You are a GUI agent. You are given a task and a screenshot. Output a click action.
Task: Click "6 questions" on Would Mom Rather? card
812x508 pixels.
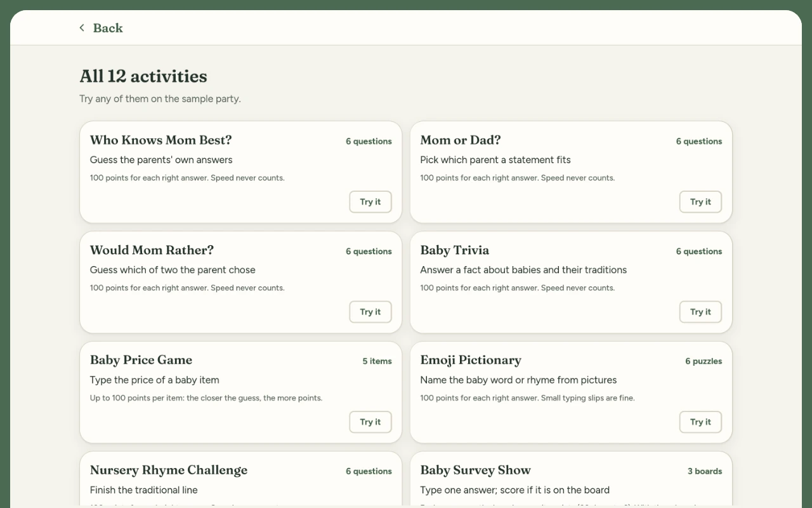(x=369, y=251)
